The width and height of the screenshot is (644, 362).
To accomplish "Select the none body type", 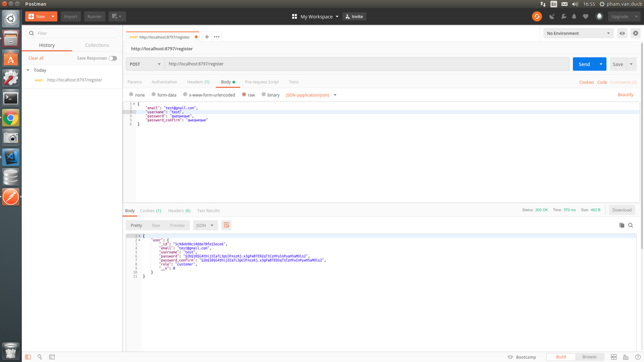I will point(131,94).
